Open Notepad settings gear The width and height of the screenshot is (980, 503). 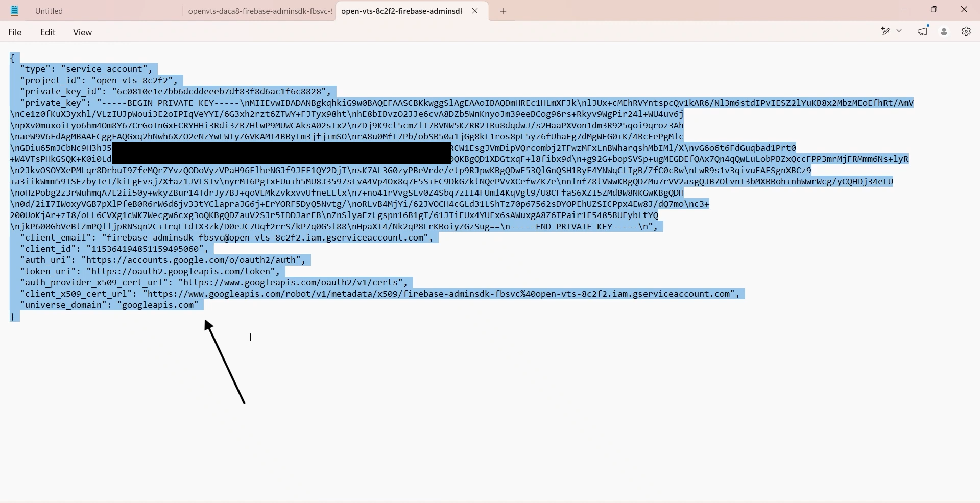966,32
